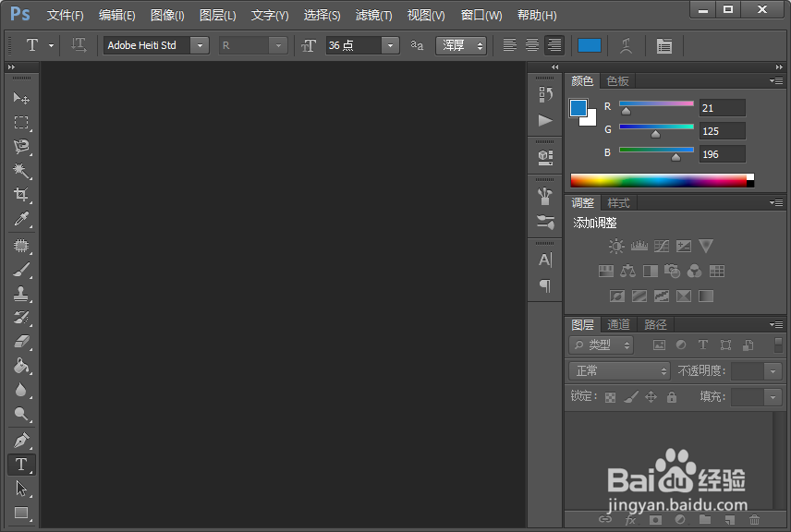The image size is (791, 532).
Task: Select the Horizontal Type tool
Action: click(x=21, y=465)
